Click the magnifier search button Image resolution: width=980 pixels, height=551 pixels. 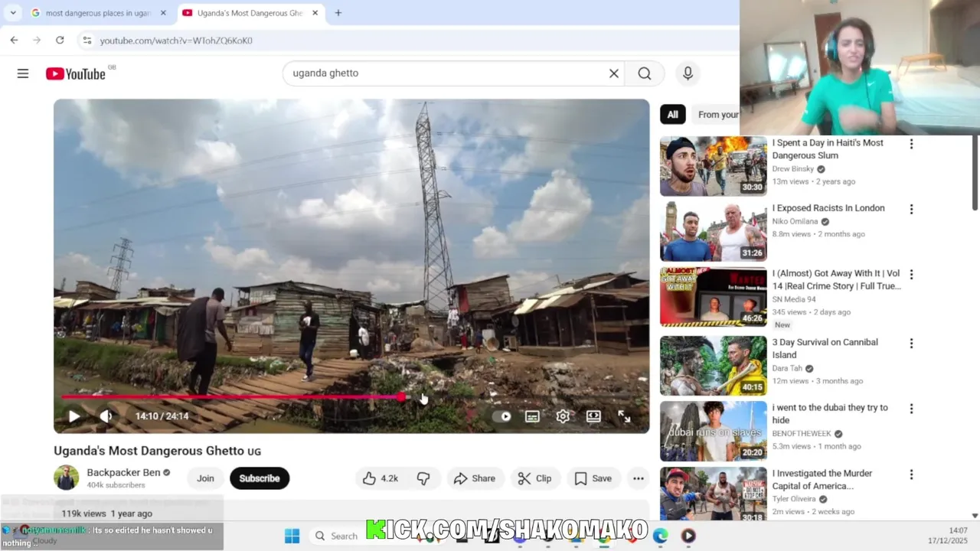pyautogui.click(x=645, y=73)
